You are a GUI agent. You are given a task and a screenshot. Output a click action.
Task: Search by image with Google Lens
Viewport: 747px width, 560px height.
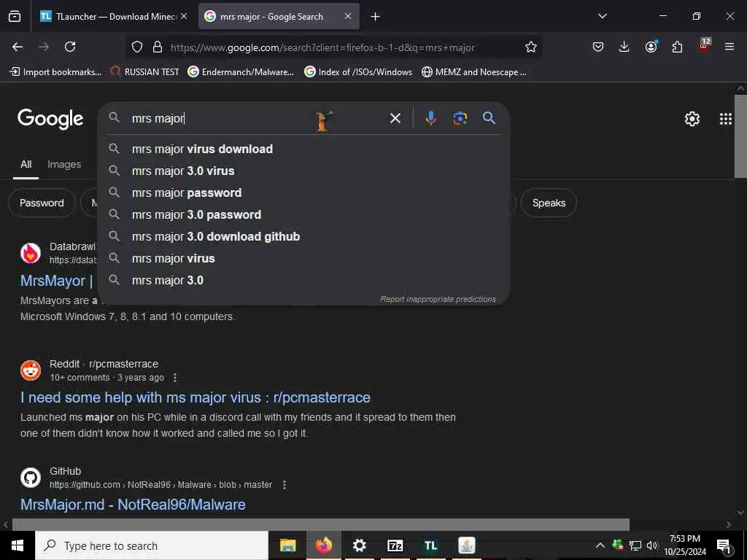pos(460,118)
